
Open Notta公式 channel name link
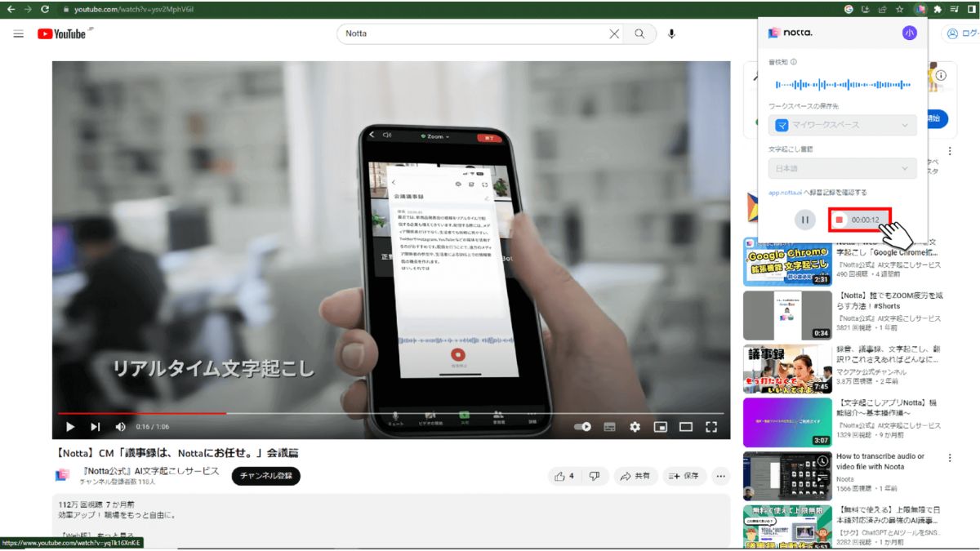[x=149, y=471]
